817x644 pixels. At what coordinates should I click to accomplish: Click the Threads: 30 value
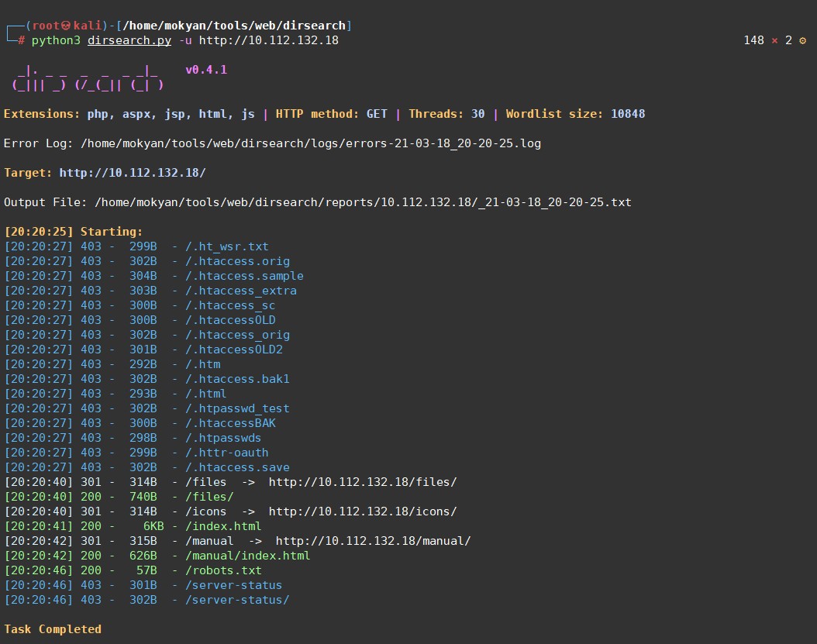pos(446,114)
